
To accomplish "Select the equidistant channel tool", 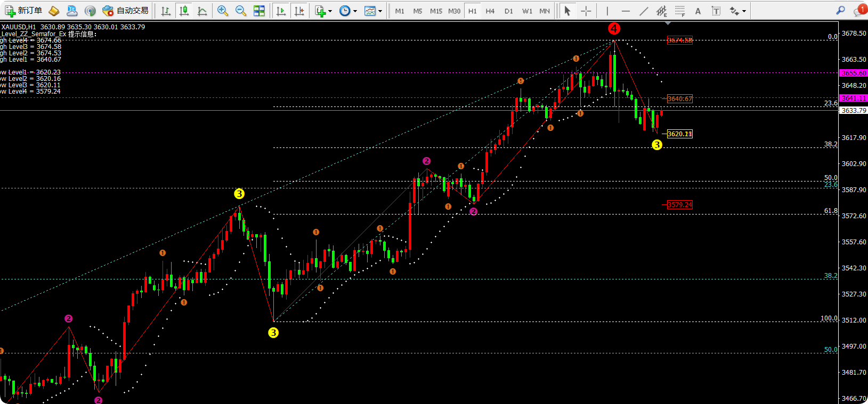I will (662, 11).
